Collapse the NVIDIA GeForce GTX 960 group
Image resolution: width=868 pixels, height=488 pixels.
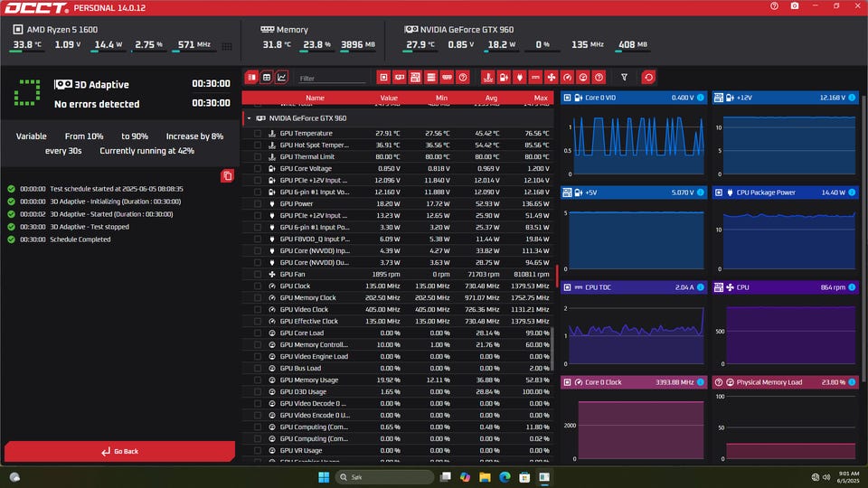click(250, 118)
